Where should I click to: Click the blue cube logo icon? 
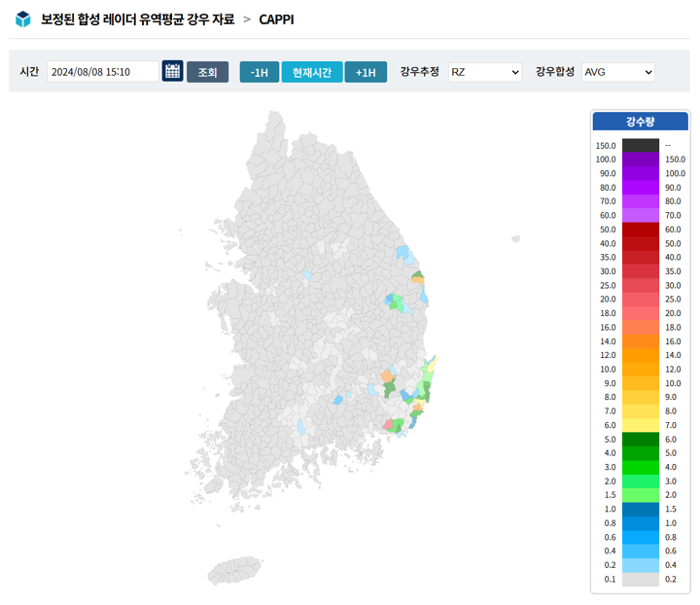23,18
